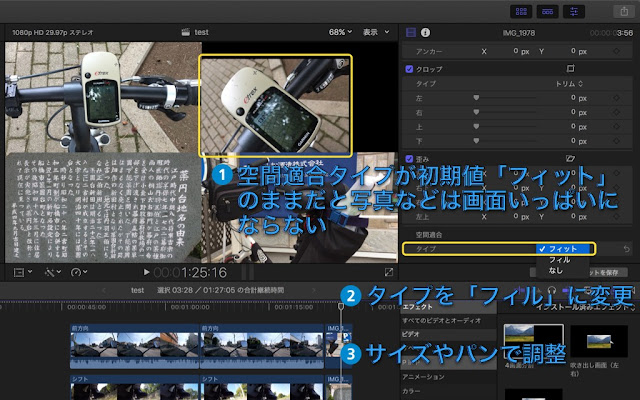Click the clapperboard project icon beside test
640x400 pixels.
pos(186,32)
